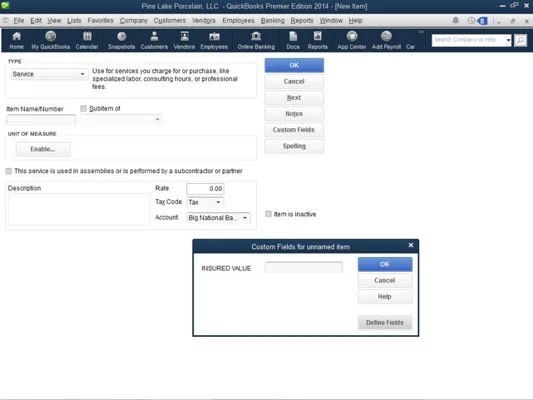Click the INSURED VALUE input field

point(304,267)
